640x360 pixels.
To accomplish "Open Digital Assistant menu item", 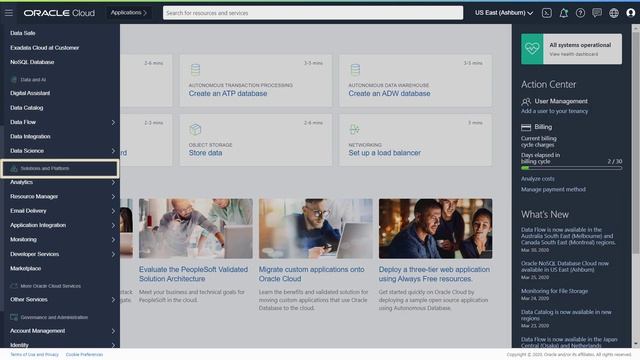I will (x=30, y=93).
